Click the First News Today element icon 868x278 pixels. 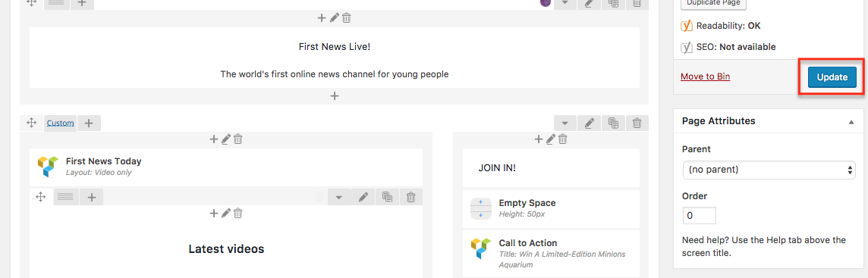pyautogui.click(x=48, y=167)
